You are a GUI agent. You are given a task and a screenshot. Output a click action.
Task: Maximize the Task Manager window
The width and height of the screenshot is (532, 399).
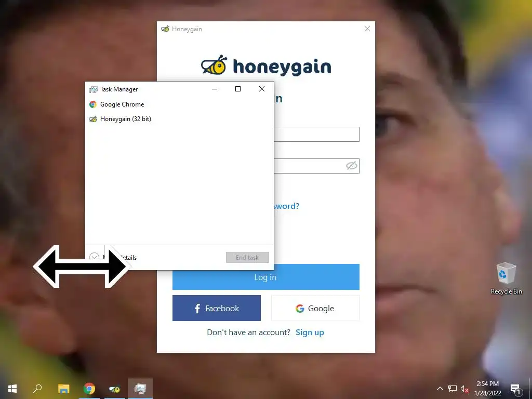pyautogui.click(x=238, y=89)
